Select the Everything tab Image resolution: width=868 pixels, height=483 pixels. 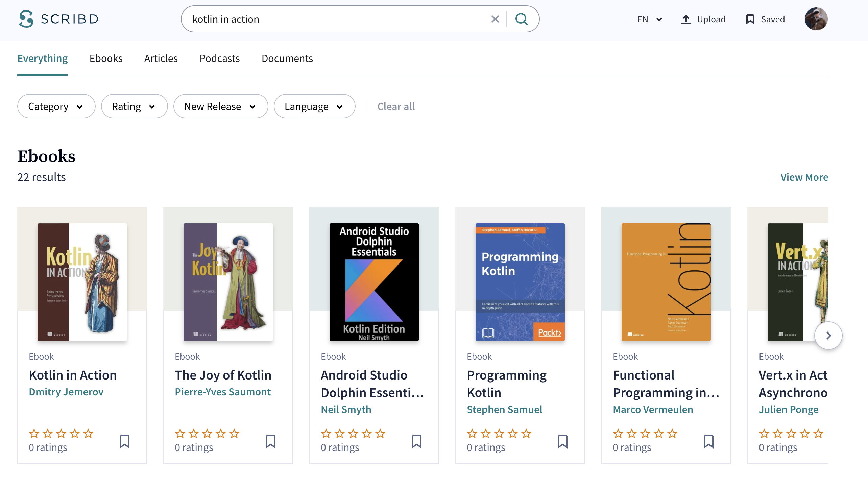click(x=43, y=58)
